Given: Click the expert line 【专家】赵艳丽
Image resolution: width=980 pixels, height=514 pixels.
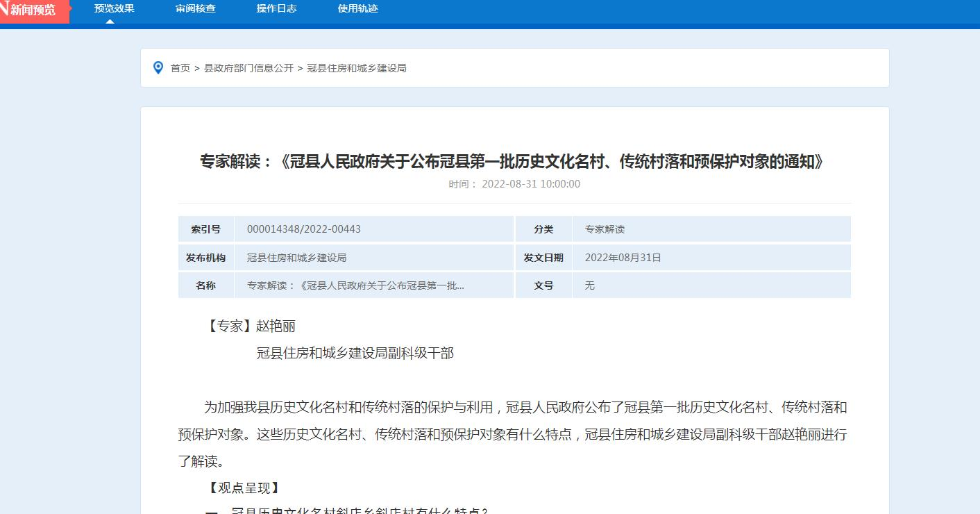Looking at the screenshot, I should pos(250,326).
